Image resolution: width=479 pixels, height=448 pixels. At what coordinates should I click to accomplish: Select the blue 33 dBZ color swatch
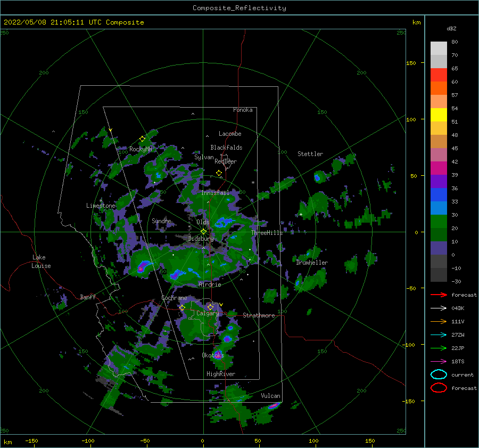pyautogui.click(x=439, y=195)
